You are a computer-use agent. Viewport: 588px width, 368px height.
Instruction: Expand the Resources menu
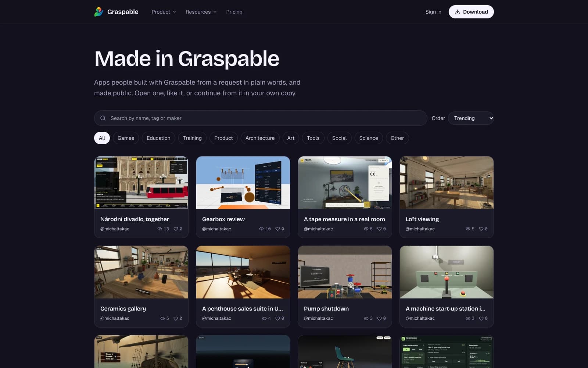(x=201, y=12)
